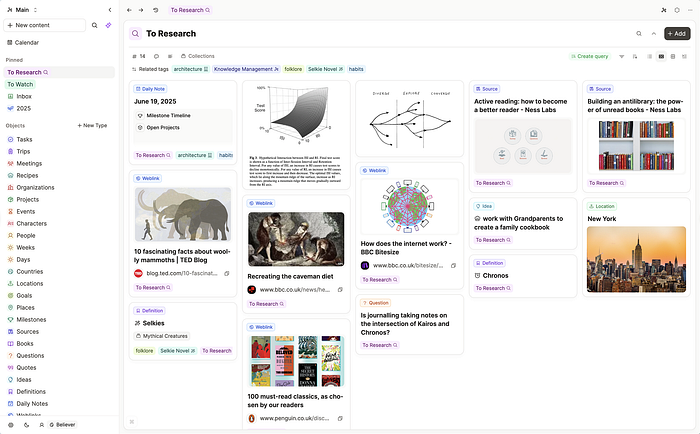This screenshot has width=700, height=434.
Task: Collapse the left sidebar
Action: click(110, 10)
